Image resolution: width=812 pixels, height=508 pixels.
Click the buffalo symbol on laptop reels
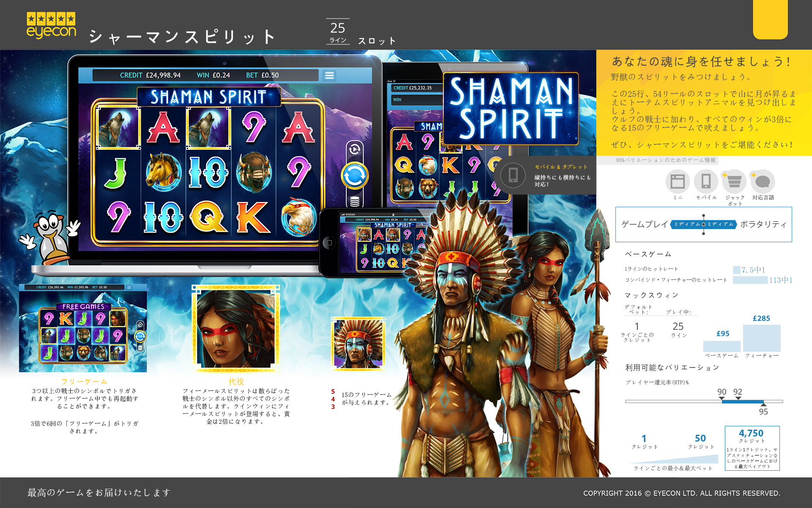[x=254, y=172]
